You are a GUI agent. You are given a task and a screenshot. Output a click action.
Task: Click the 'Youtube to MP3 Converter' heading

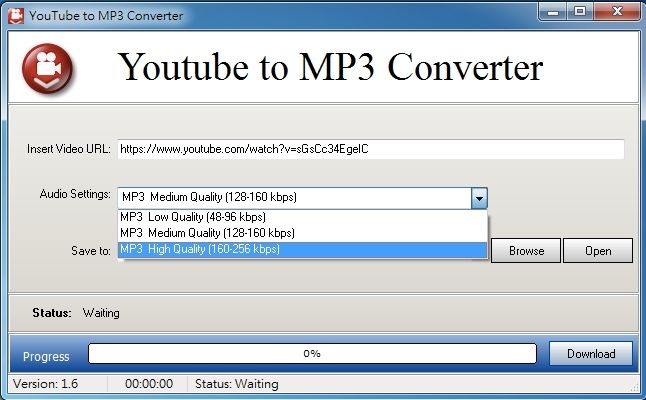click(x=330, y=67)
